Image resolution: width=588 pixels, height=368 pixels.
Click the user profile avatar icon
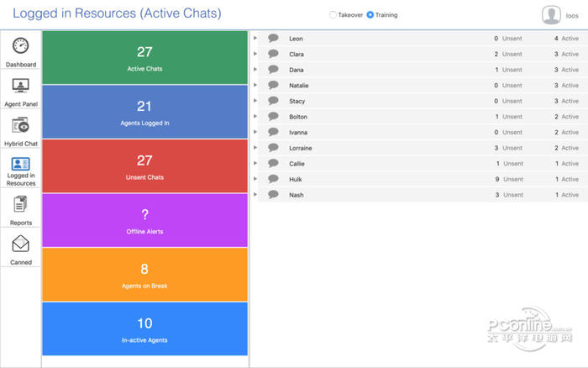tap(551, 14)
